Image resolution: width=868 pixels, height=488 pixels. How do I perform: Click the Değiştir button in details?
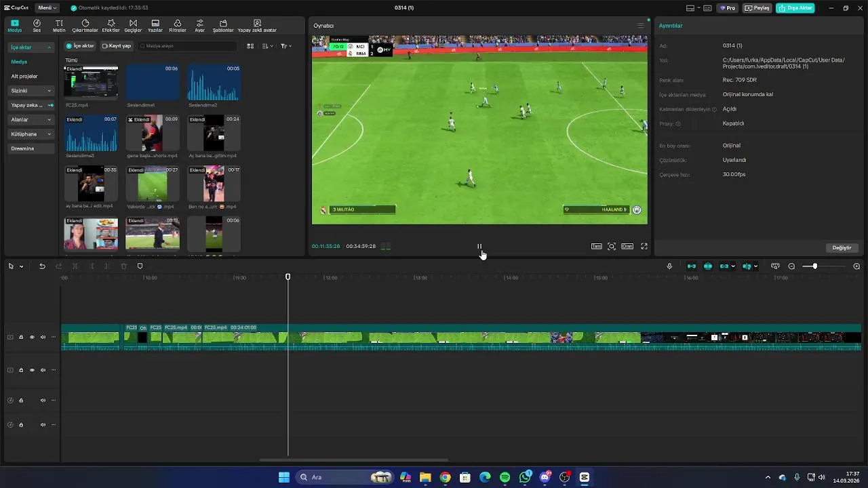(842, 248)
